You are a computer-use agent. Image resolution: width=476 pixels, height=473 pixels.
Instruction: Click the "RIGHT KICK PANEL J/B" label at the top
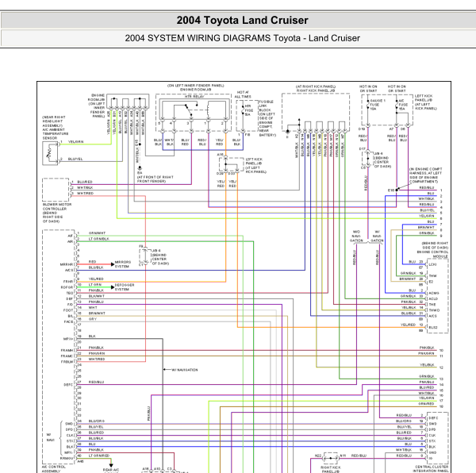[x=316, y=90]
